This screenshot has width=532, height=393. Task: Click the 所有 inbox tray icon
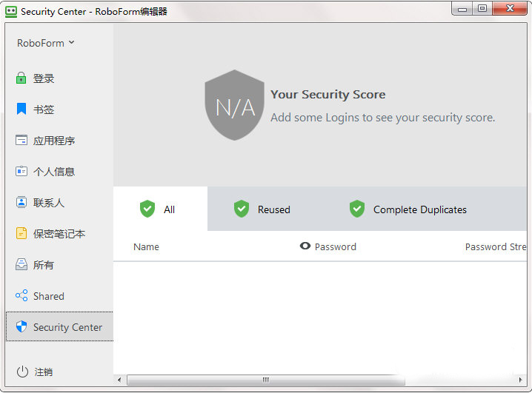click(x=21, y=265)
